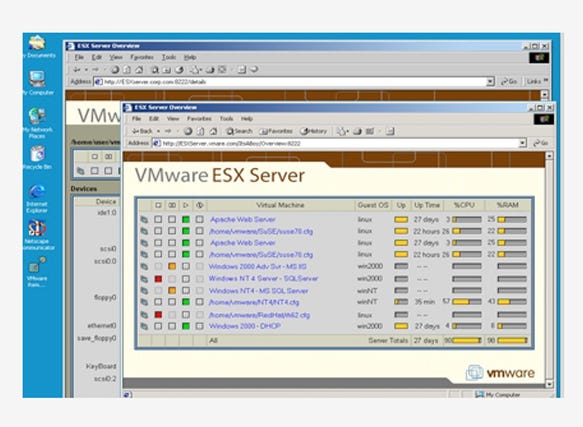Image resolution: width=583 pixels, height=427 pixels.
Task: Click Stop icon in background browser toolbar
Action: (x=115, y=70)
